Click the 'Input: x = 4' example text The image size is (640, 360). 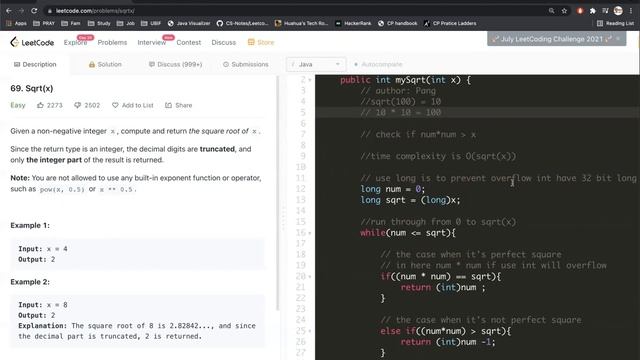[x=43, y=249]
